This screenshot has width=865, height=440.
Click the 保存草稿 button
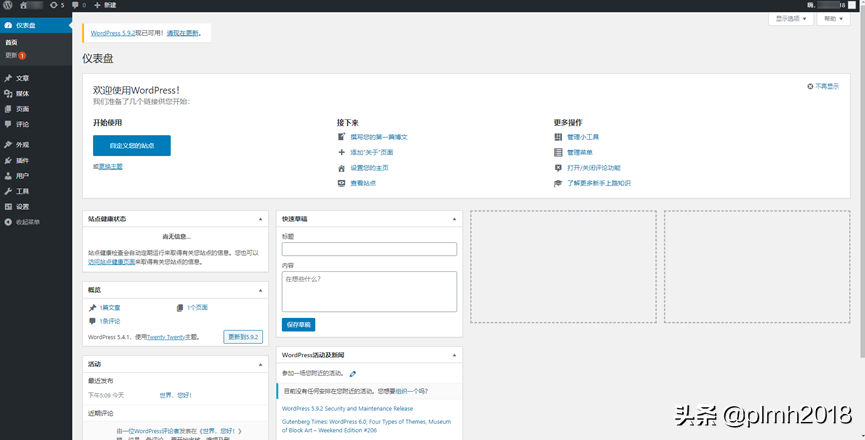point(298,325)
